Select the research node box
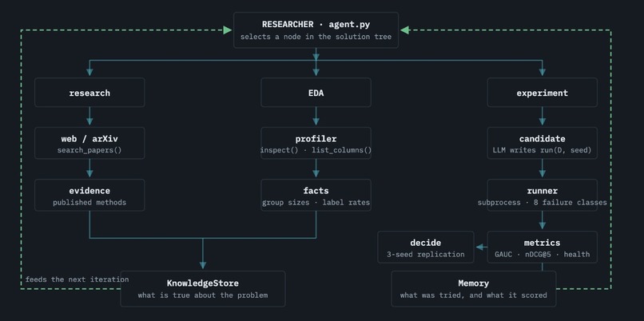This screenshot has height=321, width=644. (x=89, y=93)
